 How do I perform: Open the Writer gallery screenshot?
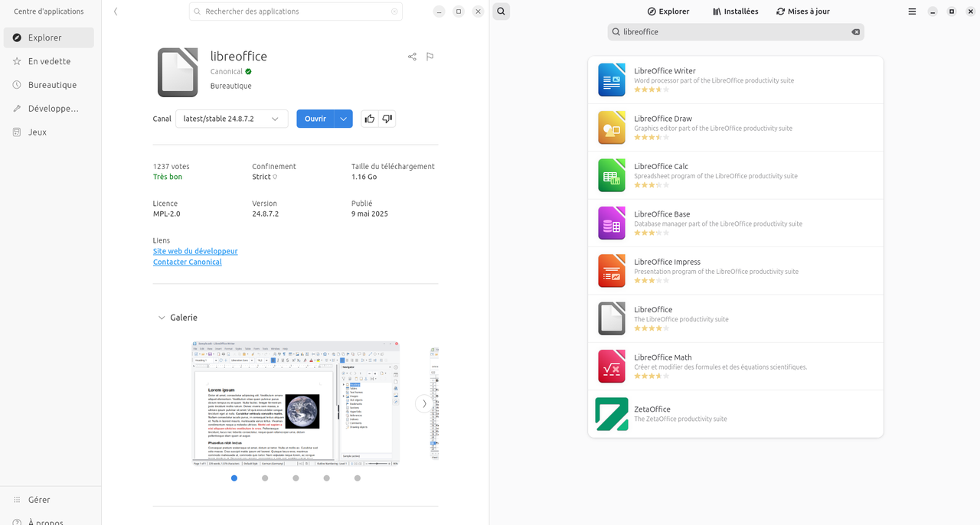coord(296,403)
